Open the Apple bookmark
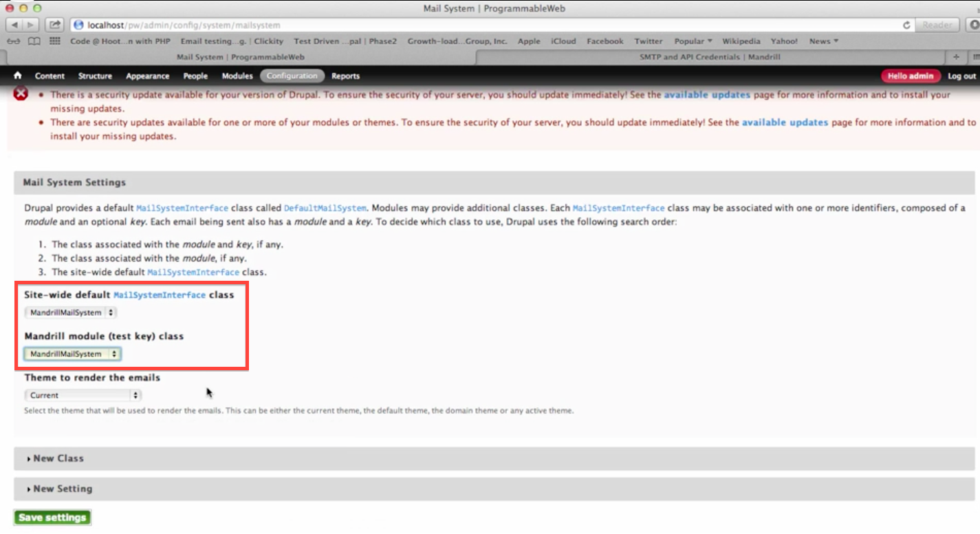Screen dimensions: 980x534 (529, 41)
